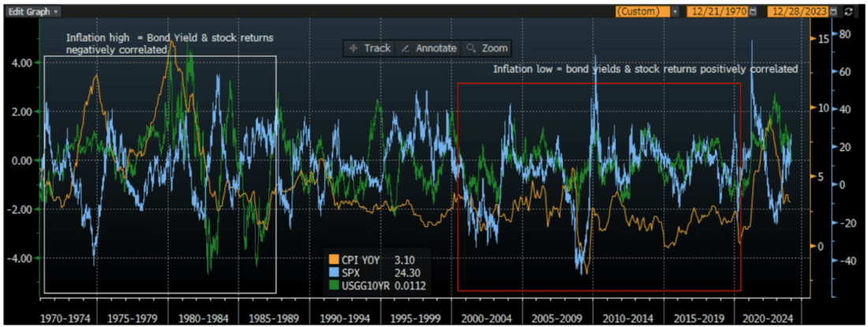This screenshot has width=868, height=327.
Task: Click the dropdown arrow beside (Custom)
Action: click(x=675, y=12)
